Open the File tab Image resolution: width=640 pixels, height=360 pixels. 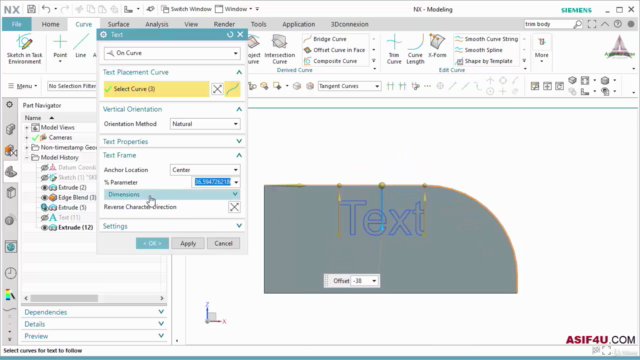16,24
